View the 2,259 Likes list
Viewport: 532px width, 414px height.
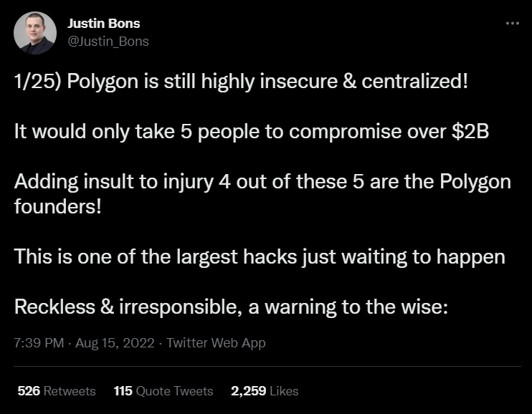[x=265, y=391]
